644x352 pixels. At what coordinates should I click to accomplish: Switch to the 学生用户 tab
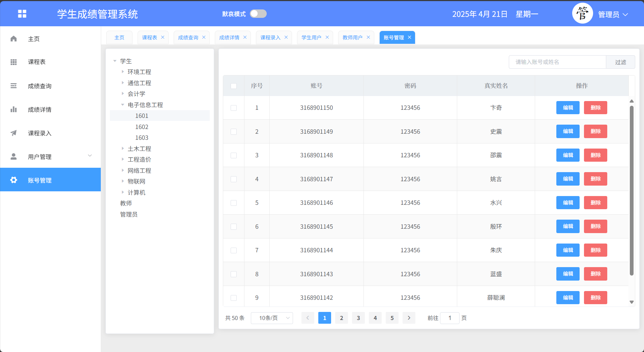click(311, 37)
